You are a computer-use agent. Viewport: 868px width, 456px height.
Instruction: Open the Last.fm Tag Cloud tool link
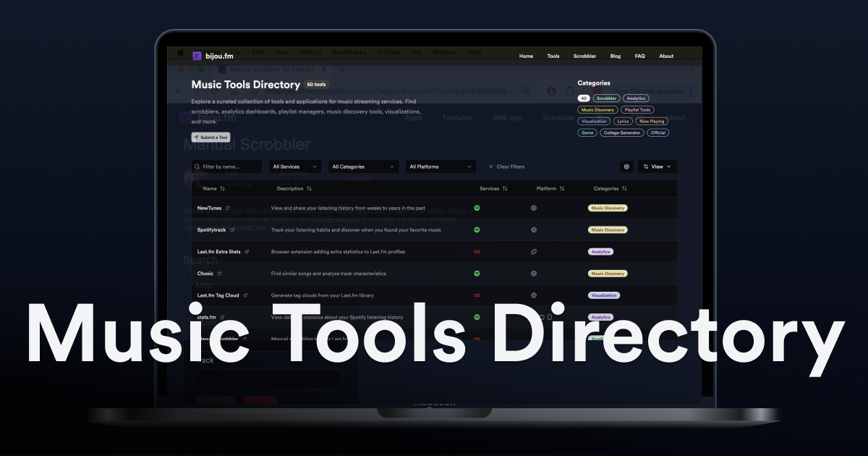(218, 295)
